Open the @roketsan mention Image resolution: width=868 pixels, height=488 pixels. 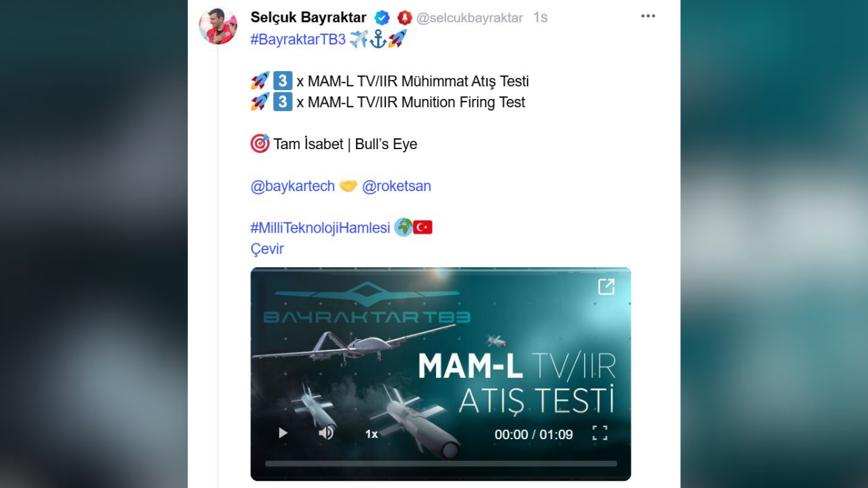[397, 186]
